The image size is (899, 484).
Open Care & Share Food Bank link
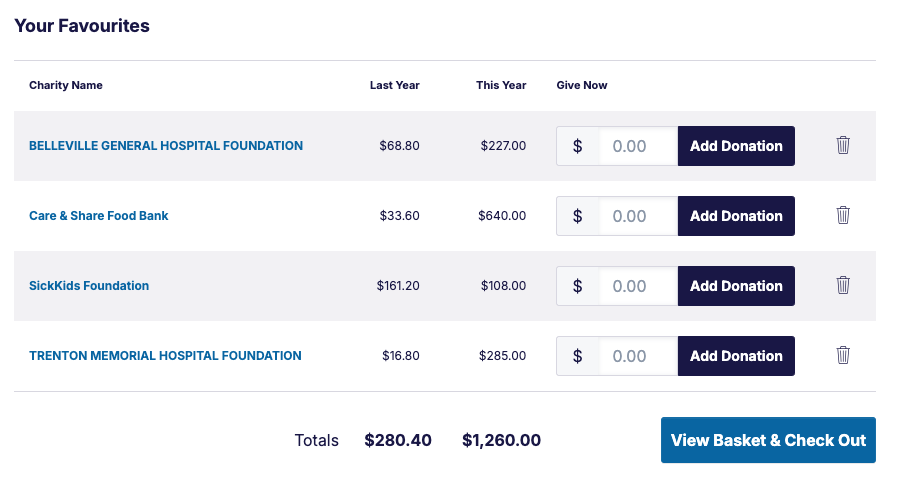99,216
